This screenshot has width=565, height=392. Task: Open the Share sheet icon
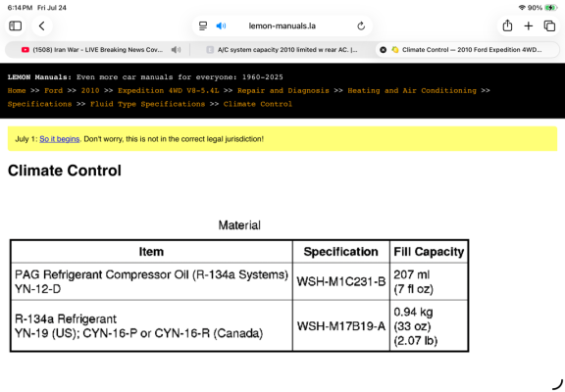[507, 25]
